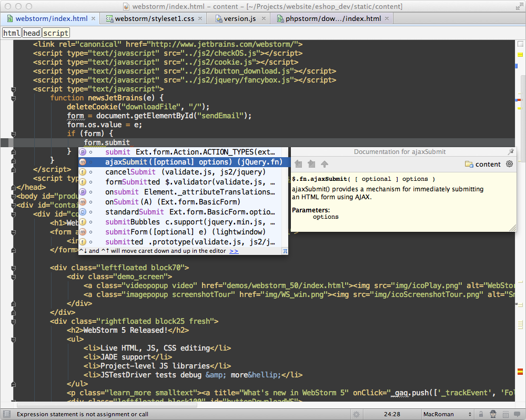The image size is (526, 420).
Task: Click 'WebStorm 5 Released!' heading text
Action: click(126, 330)
